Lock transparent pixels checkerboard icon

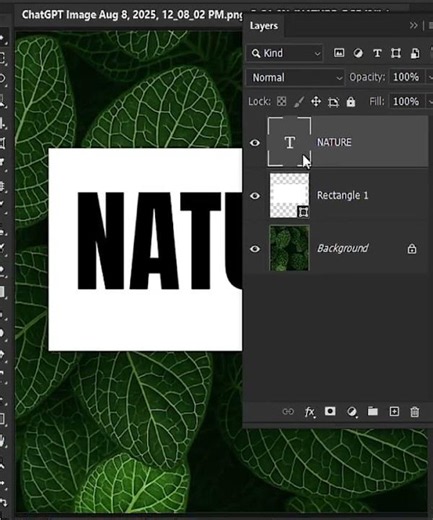coord(282,101)
